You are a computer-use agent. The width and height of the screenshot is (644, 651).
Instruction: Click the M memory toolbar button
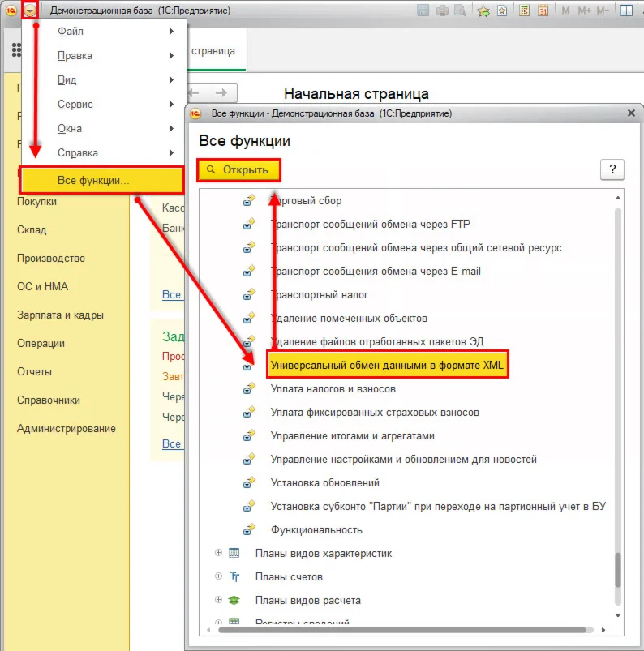(565, 11)
